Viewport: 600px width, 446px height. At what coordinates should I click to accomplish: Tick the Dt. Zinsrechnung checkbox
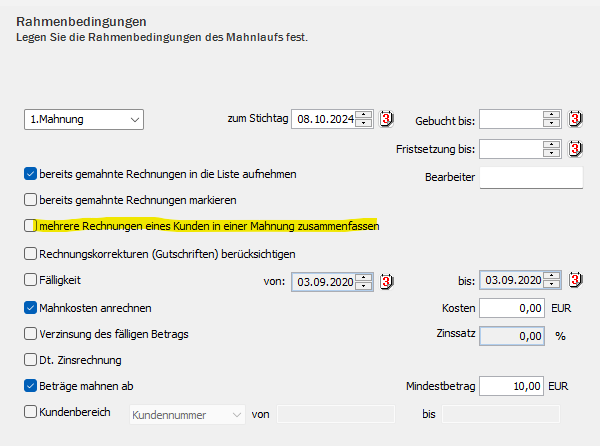point(30,359)
